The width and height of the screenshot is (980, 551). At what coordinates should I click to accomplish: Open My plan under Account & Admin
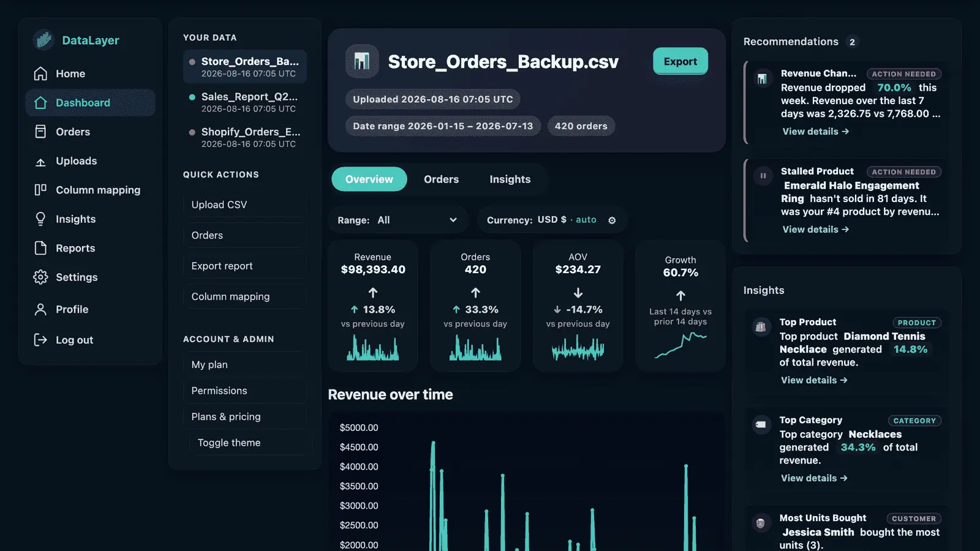tap(245, 365)
